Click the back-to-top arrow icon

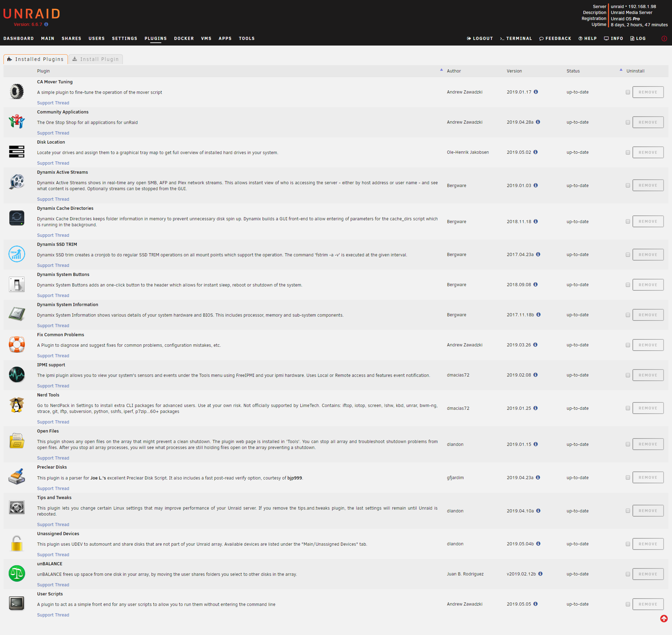664,619
